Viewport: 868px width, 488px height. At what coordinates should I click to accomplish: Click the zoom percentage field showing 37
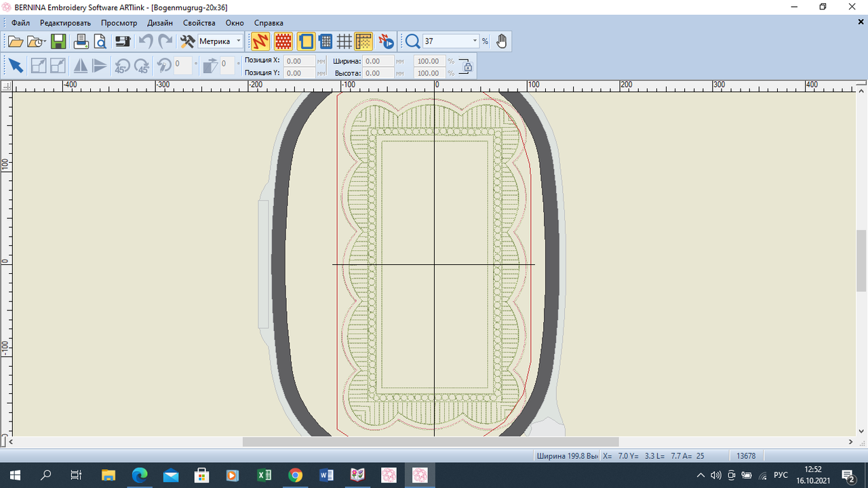[446, 41]
